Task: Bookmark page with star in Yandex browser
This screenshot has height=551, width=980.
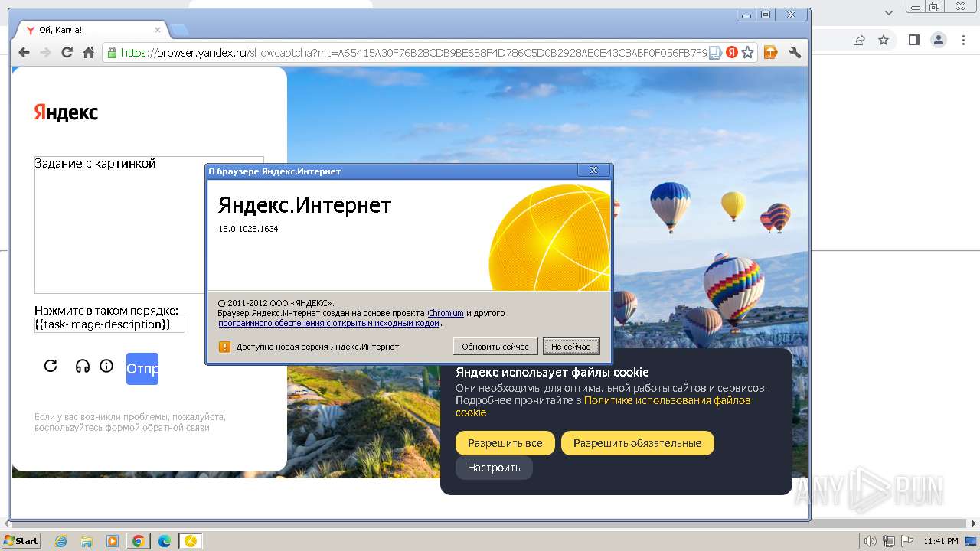Action: click(748, 53)
